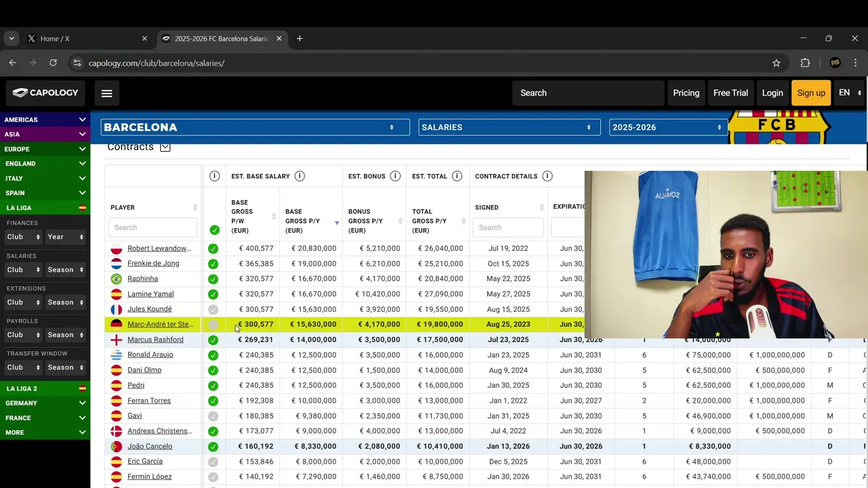This screenshot has height=488, width=868.
Task: View site information icon in address bar
Action: [x=77, y=63]
